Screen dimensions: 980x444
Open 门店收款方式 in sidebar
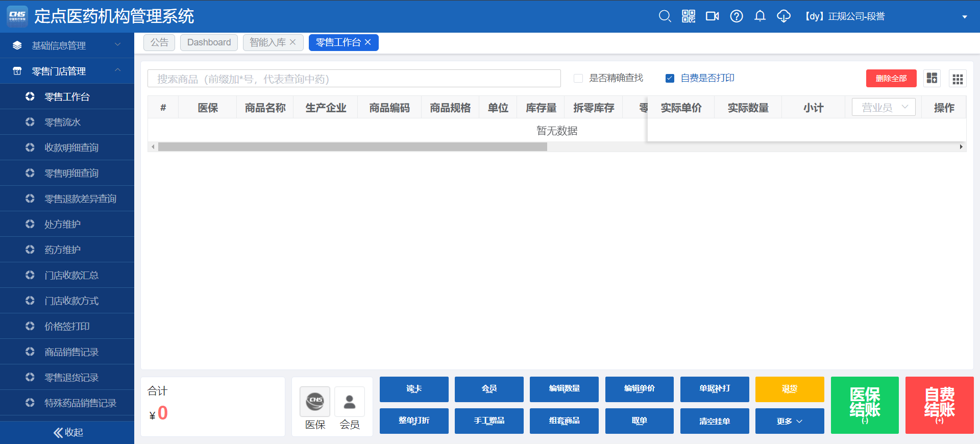67,301
